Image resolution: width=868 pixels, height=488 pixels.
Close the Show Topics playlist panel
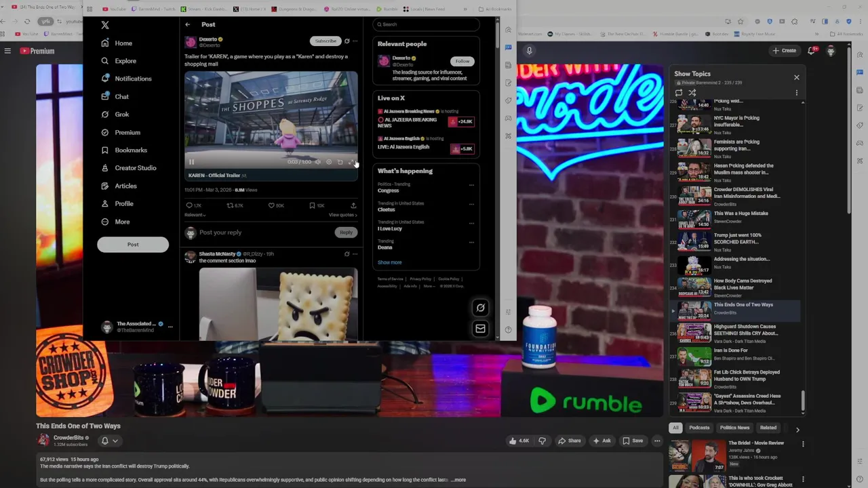[x=796, y=77]
